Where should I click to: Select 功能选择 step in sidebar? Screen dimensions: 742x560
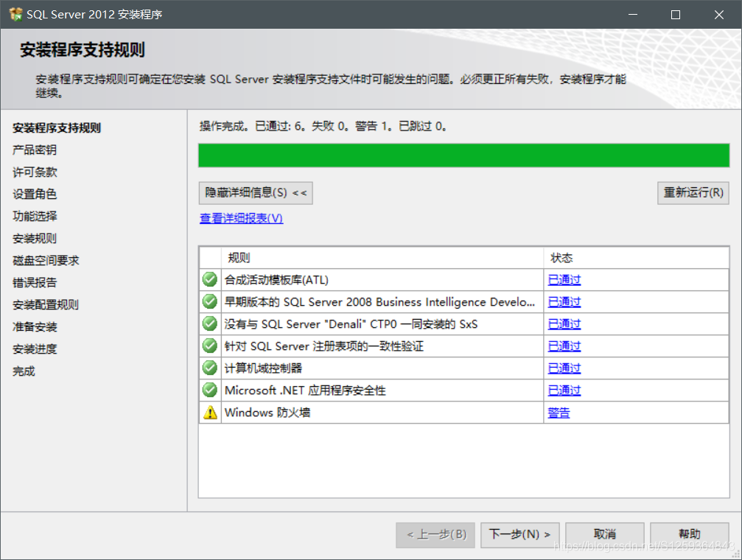[x=35, y=217]
